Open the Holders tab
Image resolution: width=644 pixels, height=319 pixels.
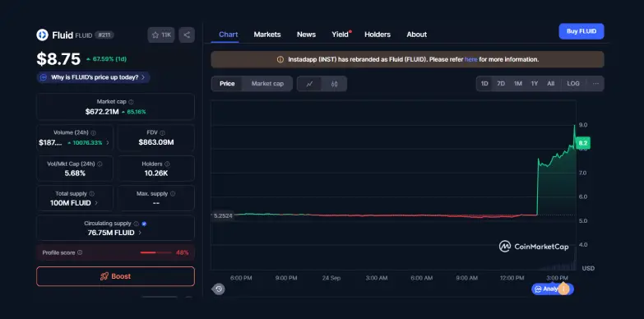tap(378, 35)
